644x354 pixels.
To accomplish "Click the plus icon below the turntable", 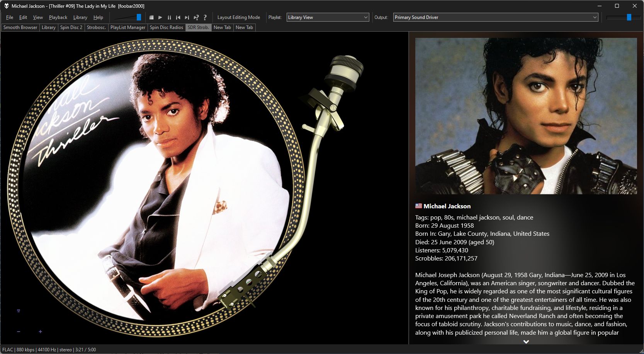I will [x=40, y=332].
